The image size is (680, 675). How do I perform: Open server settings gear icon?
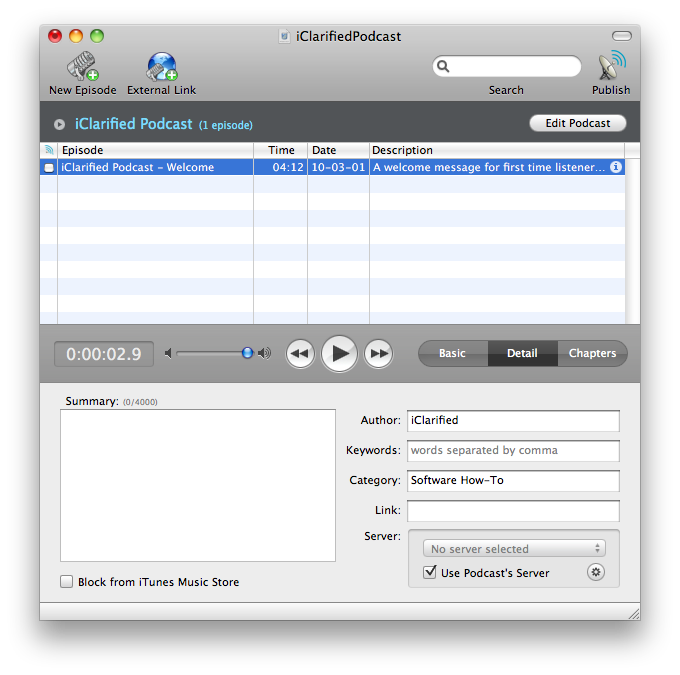tap(596, 572)
